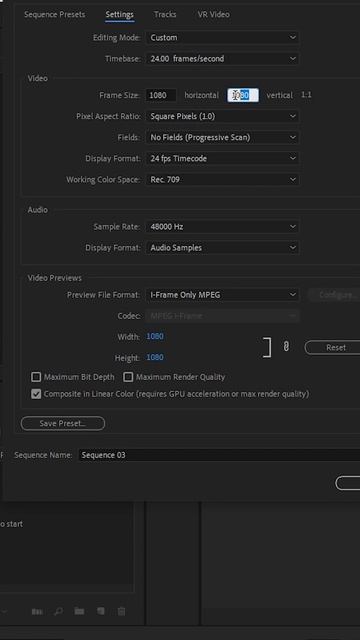Click the Sequence Name text field
360x640 pixels.
pos(219,455)
